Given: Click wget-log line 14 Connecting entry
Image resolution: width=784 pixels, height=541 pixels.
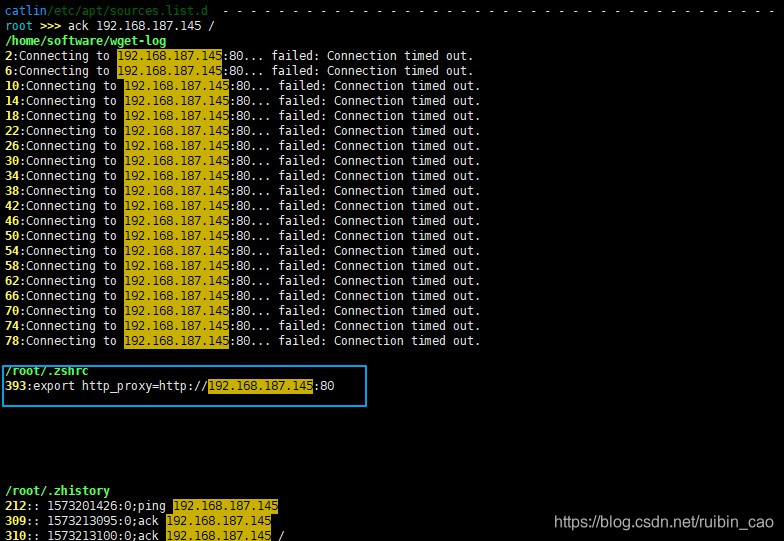Looking at the screenshot, I should click(242, 100).
